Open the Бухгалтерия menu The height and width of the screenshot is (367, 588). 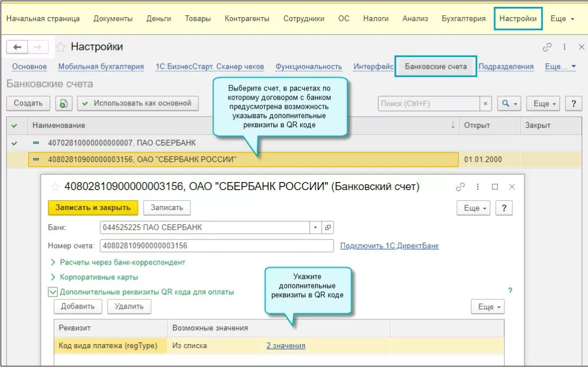pos(463,18)
